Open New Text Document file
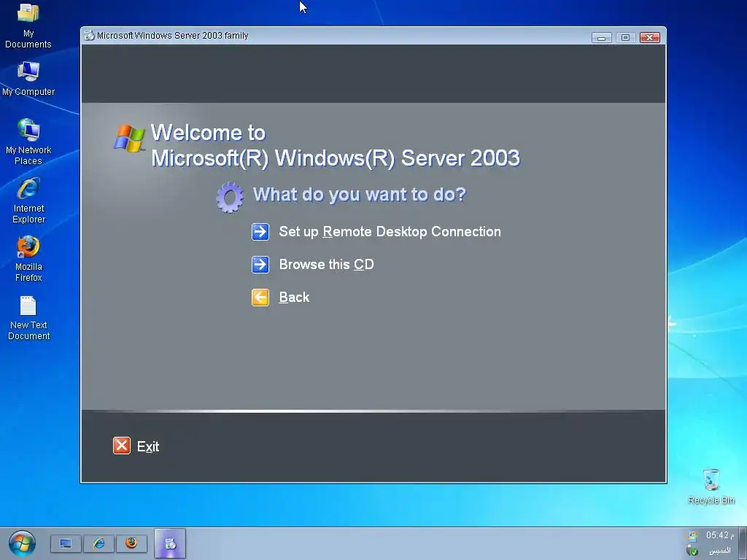 pyautogui.click(x=28, y=318)
